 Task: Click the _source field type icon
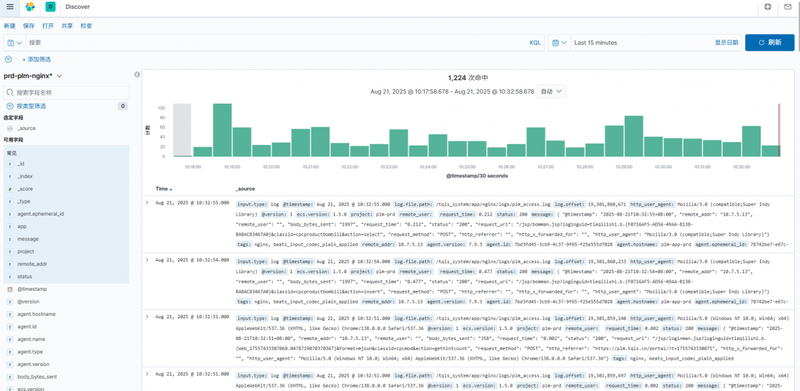click(x=10, y=129)
